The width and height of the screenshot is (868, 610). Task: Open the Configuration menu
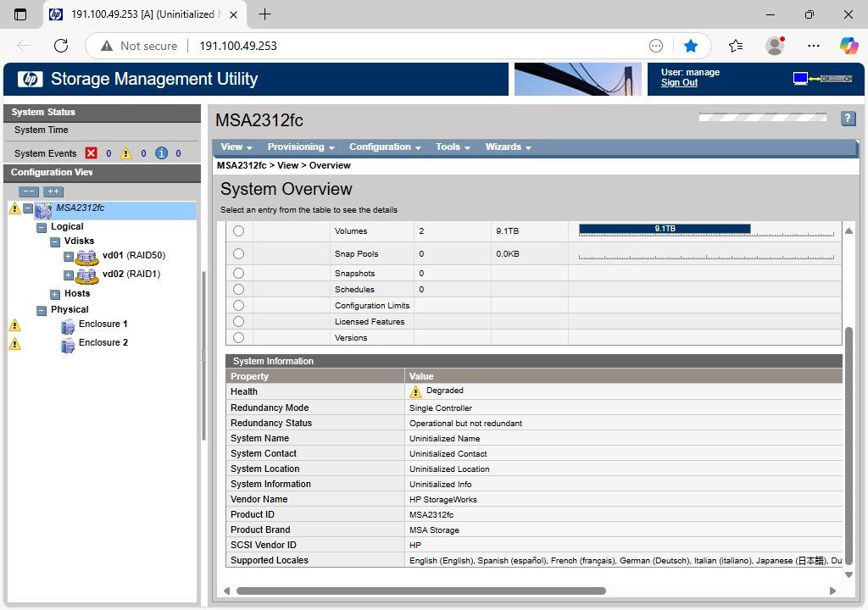tap(385, 147)
